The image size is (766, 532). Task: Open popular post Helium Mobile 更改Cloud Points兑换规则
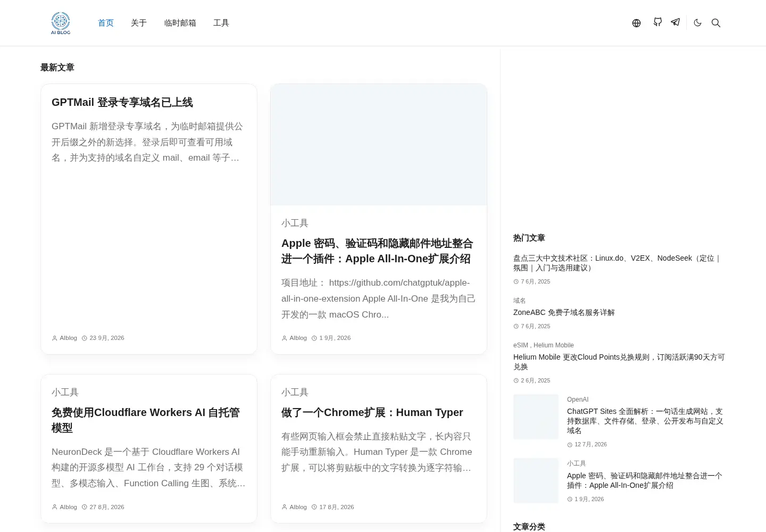(619, 362)
